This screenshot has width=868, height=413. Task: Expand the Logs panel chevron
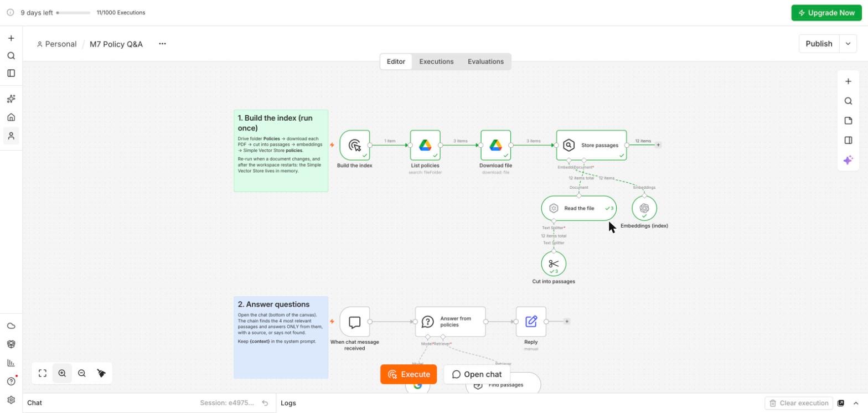pyautogui.click(x=856, y=403)
